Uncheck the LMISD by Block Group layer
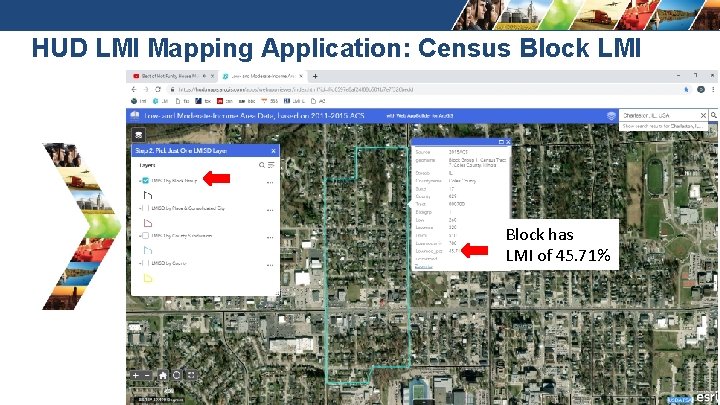Screen dimensions: 720x405 point(146,180)
